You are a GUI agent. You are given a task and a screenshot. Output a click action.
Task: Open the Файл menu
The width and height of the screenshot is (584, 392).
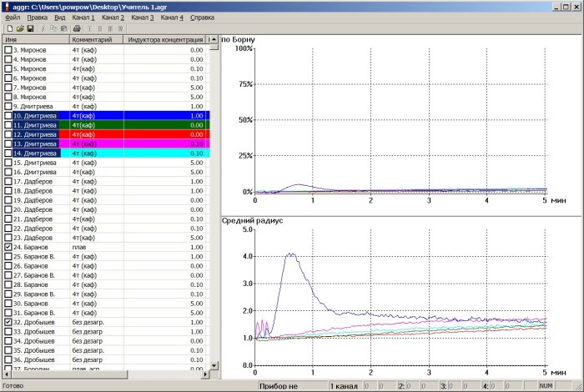coord(13,17)
